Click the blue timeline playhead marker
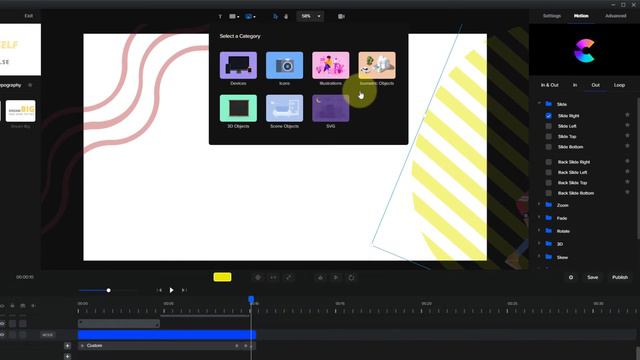 coord(251,300)
